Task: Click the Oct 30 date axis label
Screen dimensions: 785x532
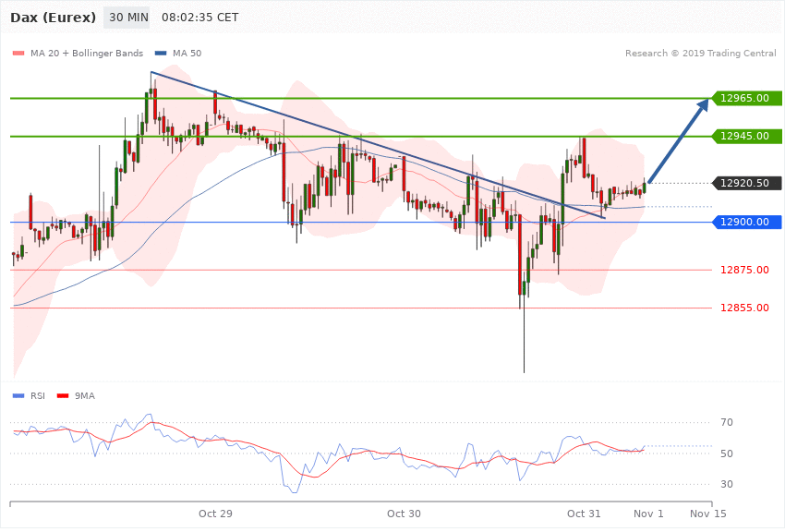Action: tap(404, 514)
